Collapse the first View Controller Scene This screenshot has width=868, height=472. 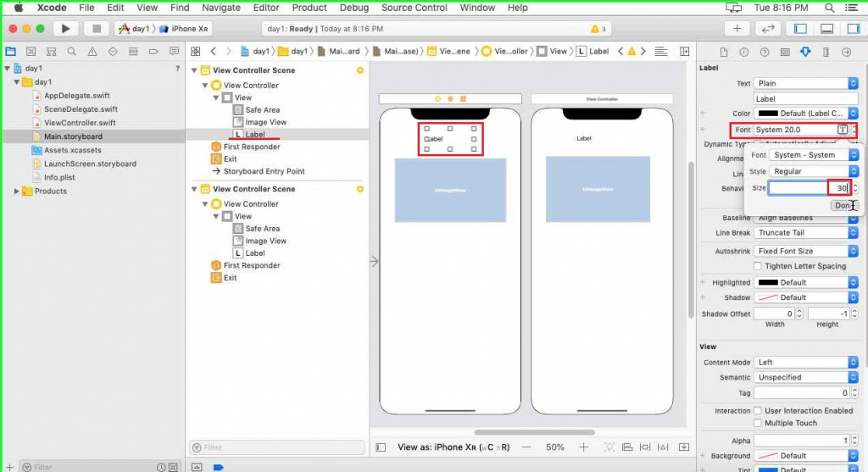pos(194,70)
